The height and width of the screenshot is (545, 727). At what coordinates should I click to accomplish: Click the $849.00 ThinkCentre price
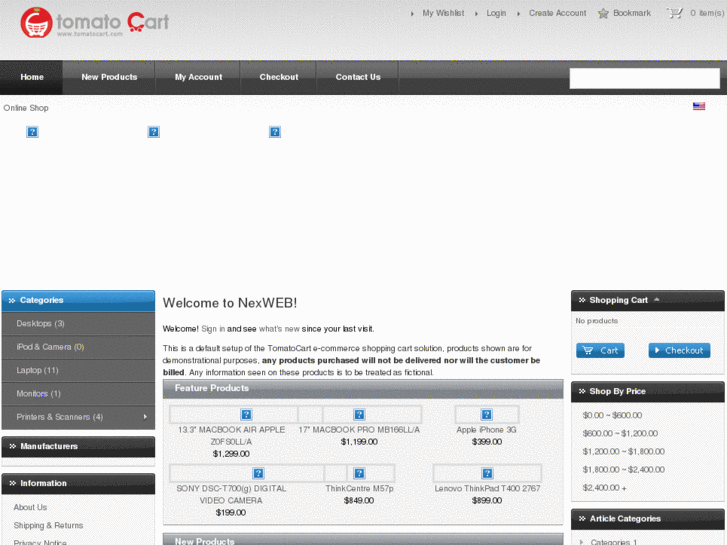pos(359,500)
